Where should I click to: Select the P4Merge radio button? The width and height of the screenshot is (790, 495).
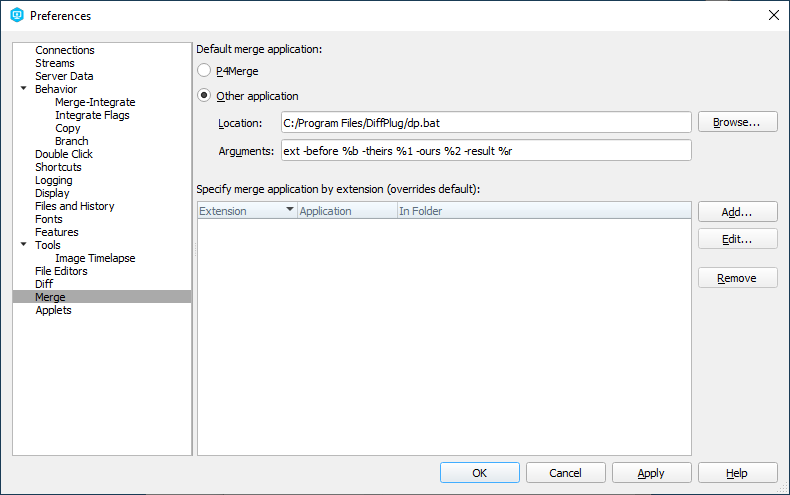[204, 71]
